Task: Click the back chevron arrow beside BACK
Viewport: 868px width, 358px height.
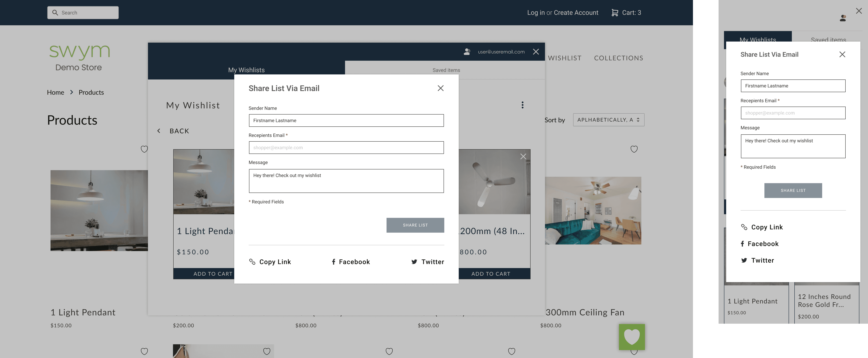Action: (159, 131)
